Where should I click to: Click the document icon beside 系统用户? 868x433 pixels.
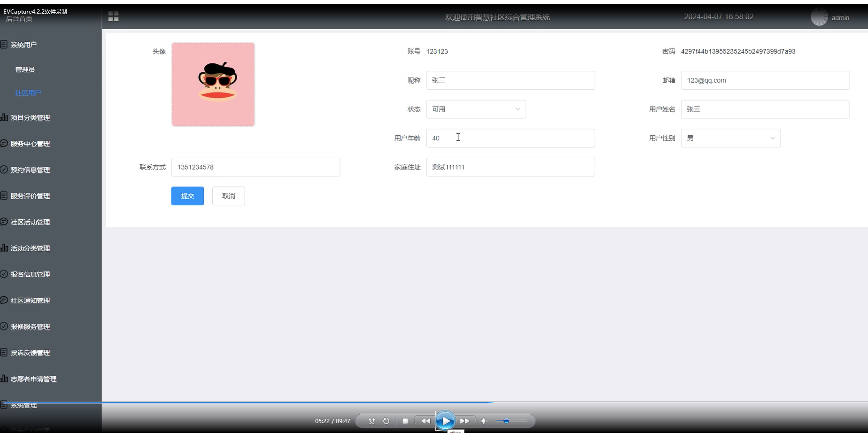(x=4, y=45)
